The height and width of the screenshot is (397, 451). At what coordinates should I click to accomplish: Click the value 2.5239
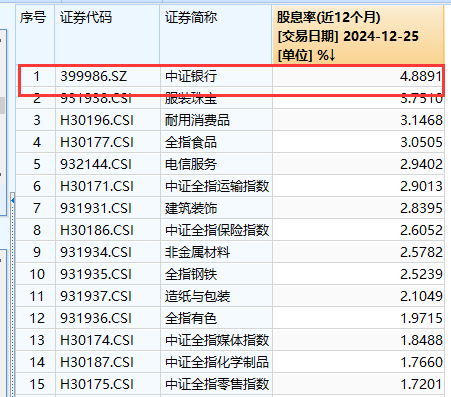pyautogui.click(x=421, y=274)
